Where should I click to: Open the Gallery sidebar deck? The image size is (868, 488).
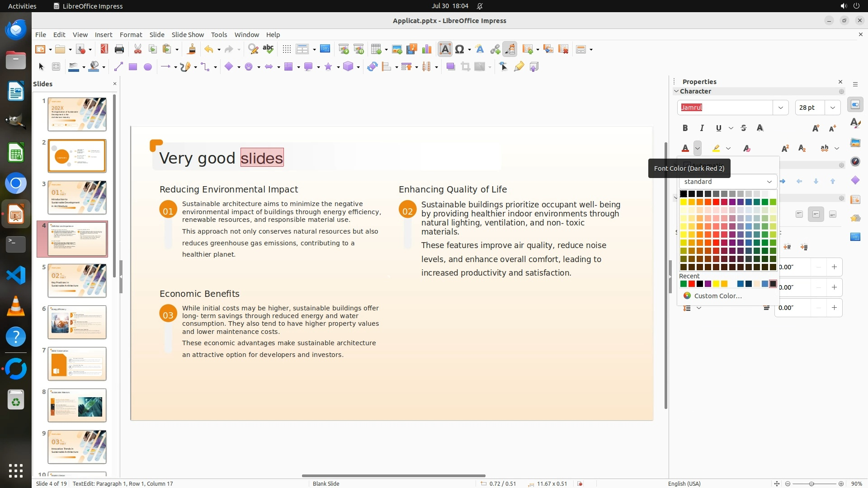[855, 143]
